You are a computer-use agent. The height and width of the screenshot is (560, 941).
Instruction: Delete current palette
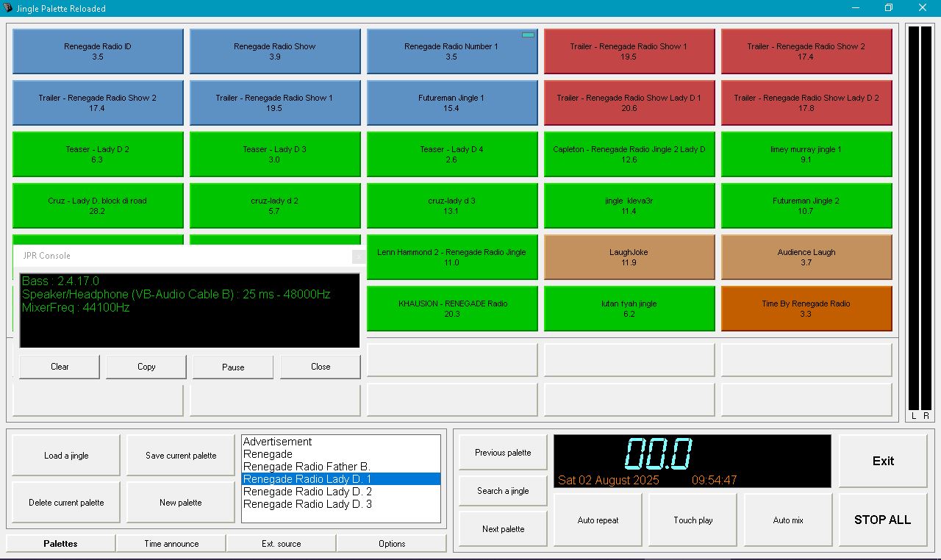(66, 503)
